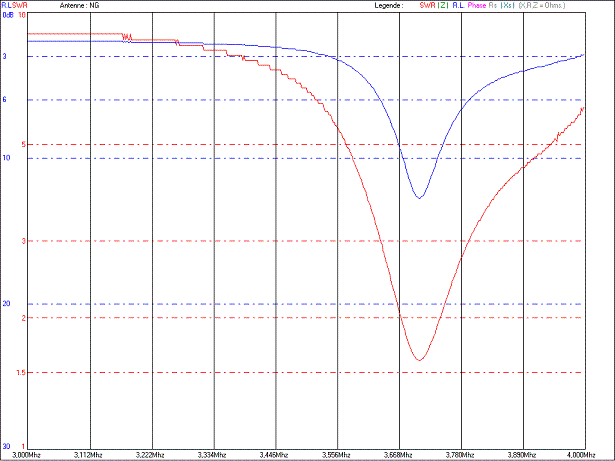Click the blue R.L. legend entry
The height and width of the screenshot is (461, 615).
pyautogui.click(x=456, y=6)
